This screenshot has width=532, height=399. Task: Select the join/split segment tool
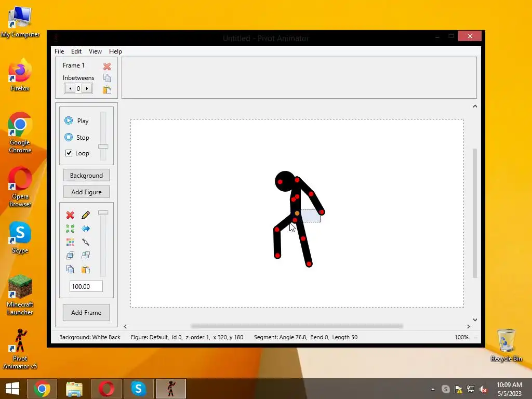tap(86, 242)
